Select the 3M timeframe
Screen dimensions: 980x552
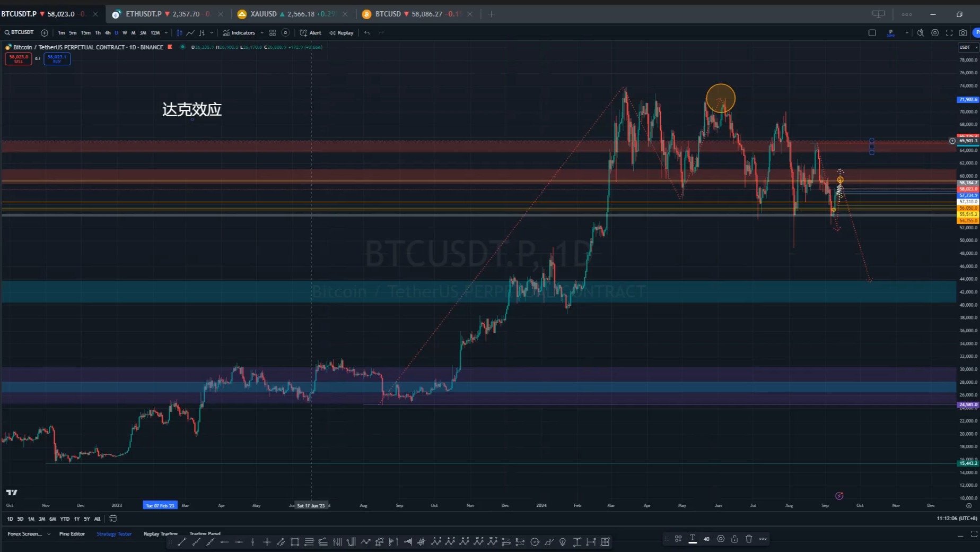(143, 33)
